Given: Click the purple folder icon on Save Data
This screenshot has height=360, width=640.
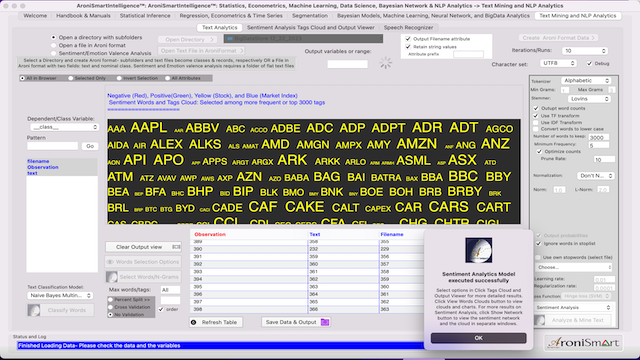Looking at the screenshot, I should pyautogui.click(x=325, y=322).
